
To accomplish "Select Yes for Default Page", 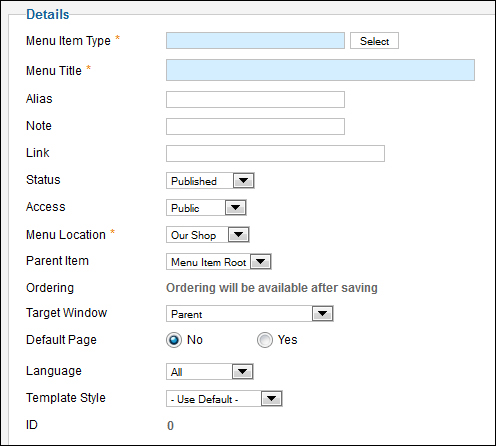I will [265, 340].
